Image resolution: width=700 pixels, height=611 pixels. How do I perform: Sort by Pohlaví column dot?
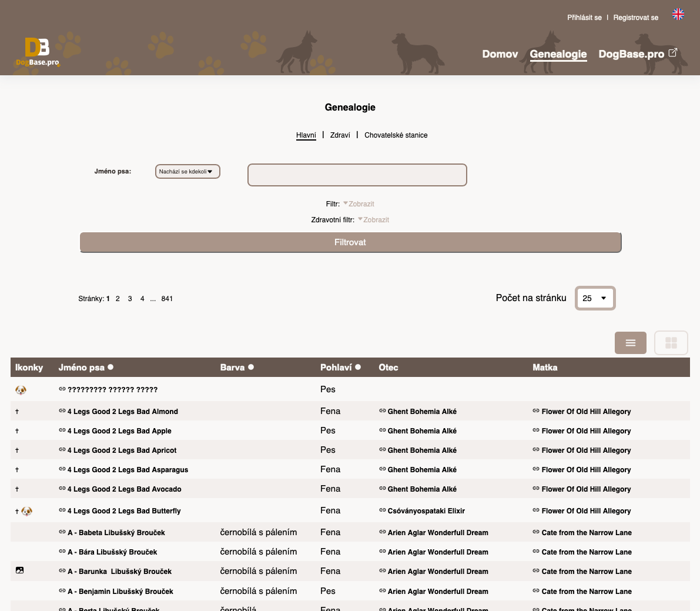358,367
